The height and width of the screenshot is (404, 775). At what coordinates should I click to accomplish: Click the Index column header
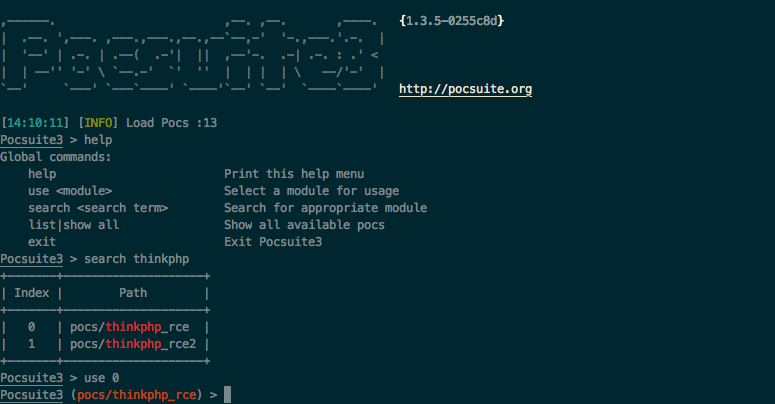click(x=32, y=293)
